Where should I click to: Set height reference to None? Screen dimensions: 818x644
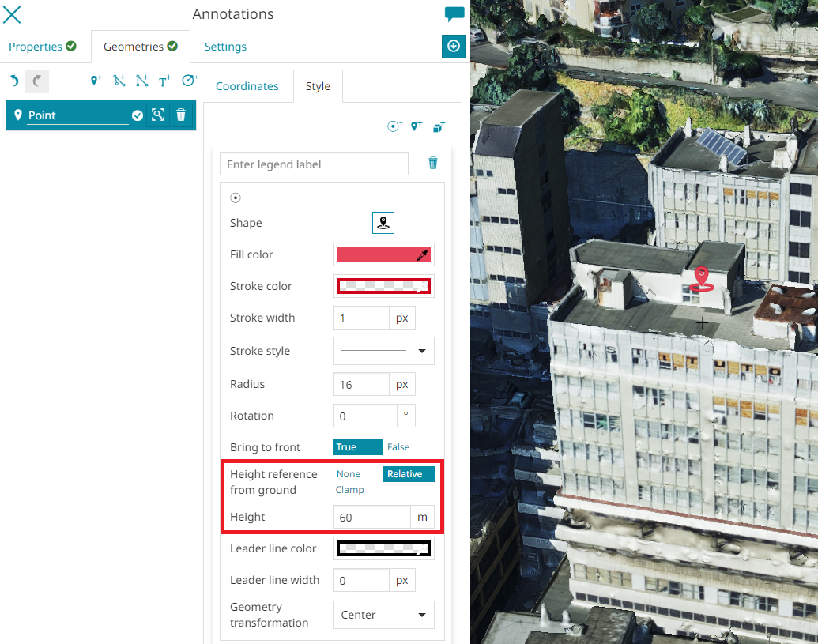349,474
